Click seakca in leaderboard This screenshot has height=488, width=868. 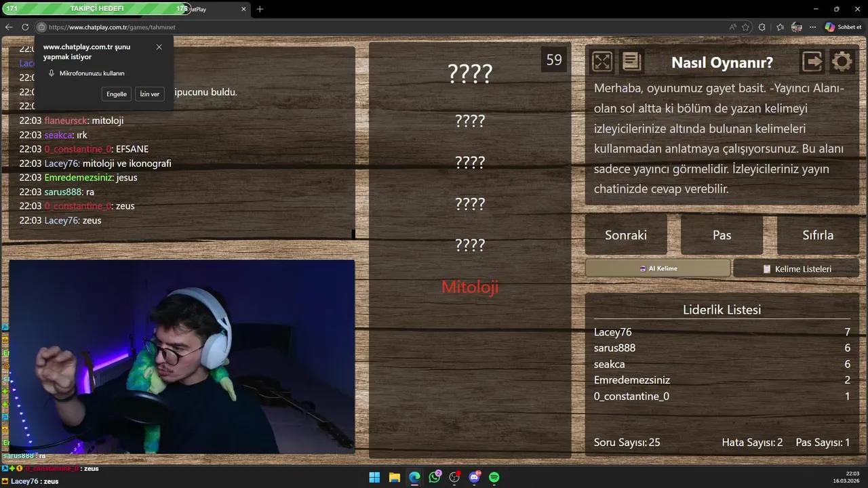tap(609, 364)
